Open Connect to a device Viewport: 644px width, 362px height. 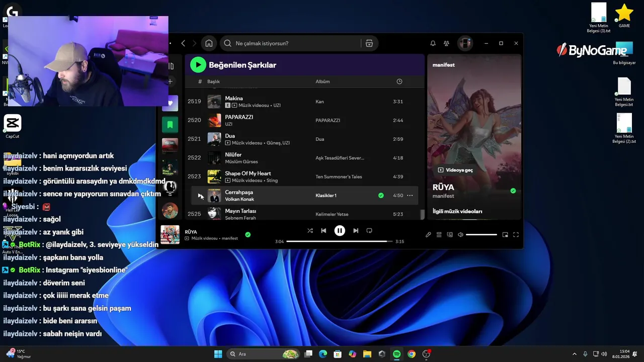(x=450, y=234)
